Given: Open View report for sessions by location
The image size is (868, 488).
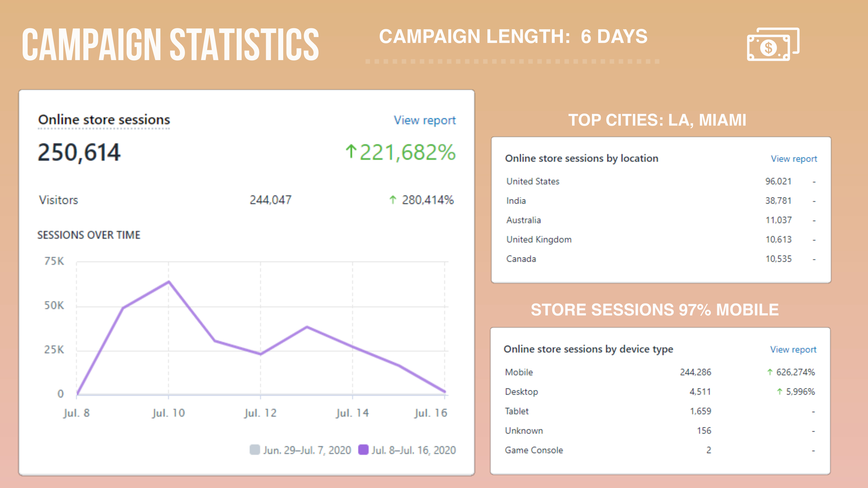Looking at the screenshot, I should click(794, 159).
